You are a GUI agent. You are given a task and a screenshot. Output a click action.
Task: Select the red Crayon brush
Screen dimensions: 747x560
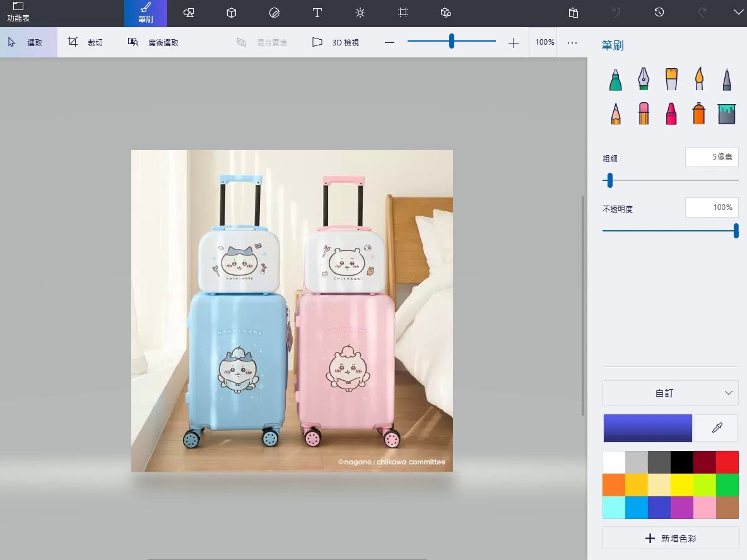(671, 114)
